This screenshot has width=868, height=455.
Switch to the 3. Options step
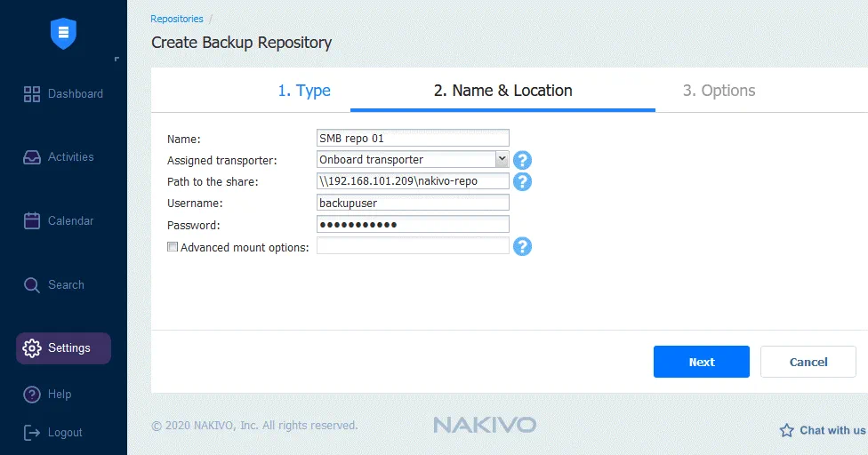coord(719,91)
